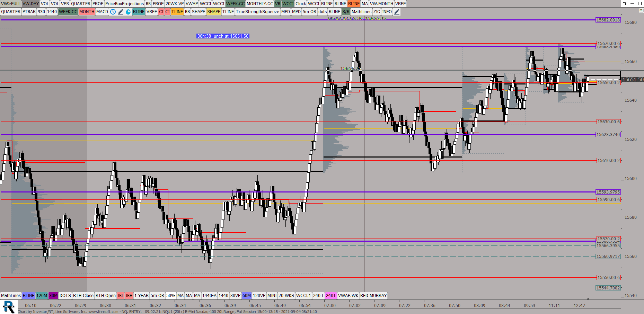Select the pencil draw tool next to the clock
Image resolution: width=644 pixels, height=314 pixels.
point(121,12)
